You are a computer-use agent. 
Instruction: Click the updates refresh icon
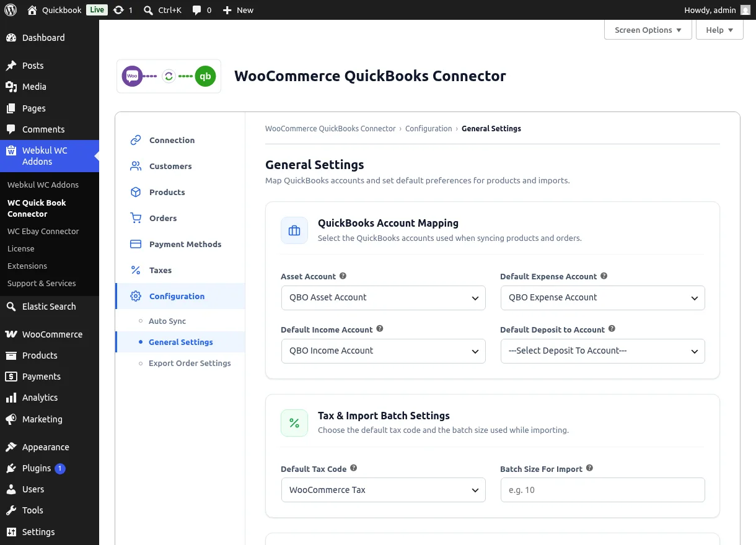pyautogui.click(x=118, y=10)
